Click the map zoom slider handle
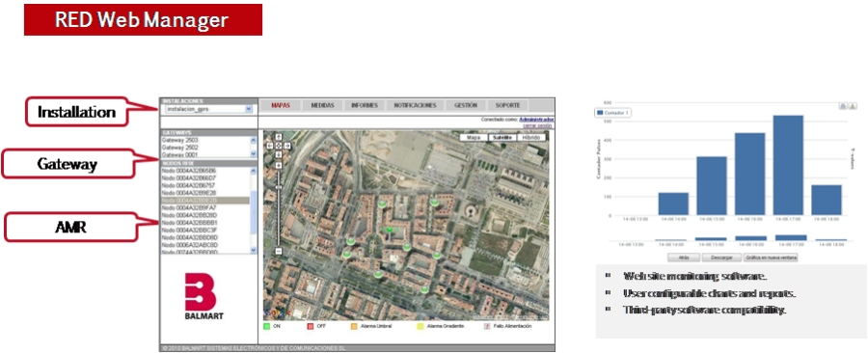Screen dimensions: 868x353 279,186
